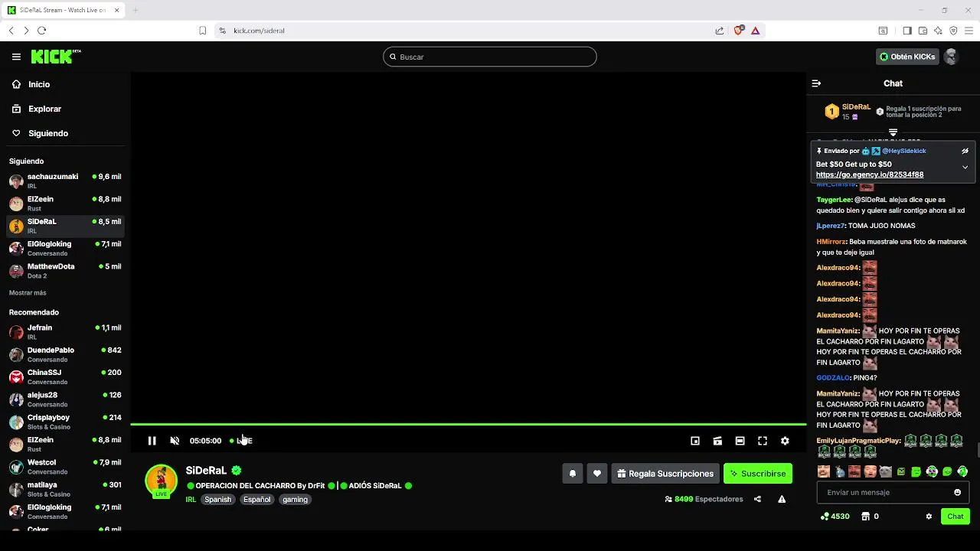Enter fullscreen video mode
This screenshot has height=551, width=980.
point(763,441)
